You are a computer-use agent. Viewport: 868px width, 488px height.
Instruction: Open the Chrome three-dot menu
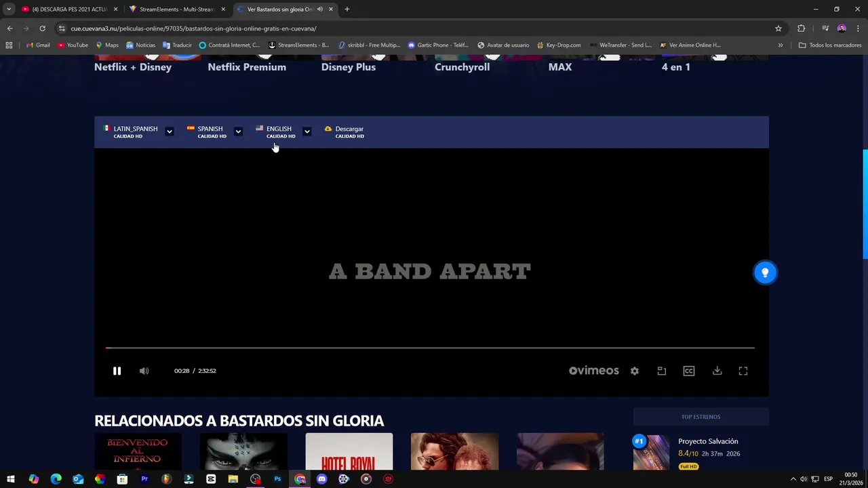(x=859, y=28)
